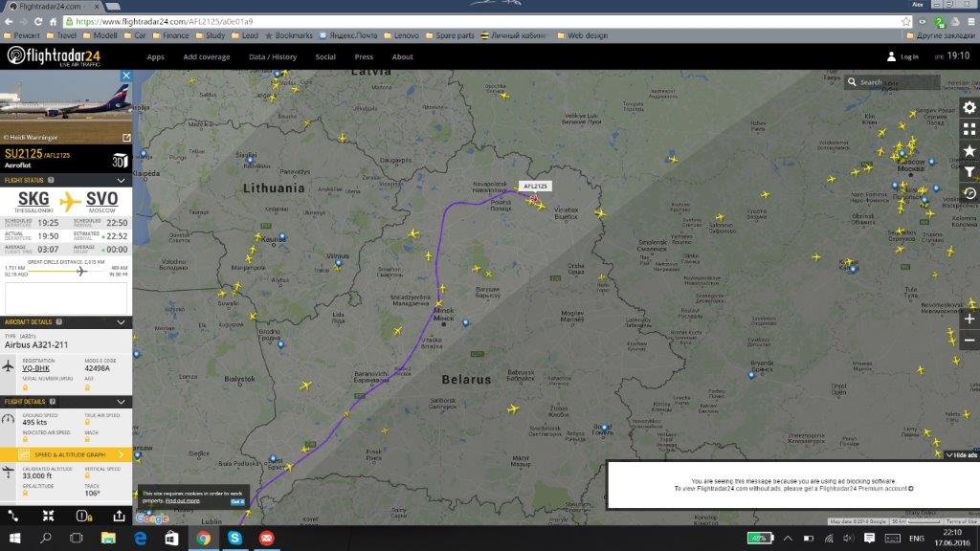Viewport: 980px width, 551px height.
Task: Toggle the flight route icon in bottom bar
Action: click(13, 516)
